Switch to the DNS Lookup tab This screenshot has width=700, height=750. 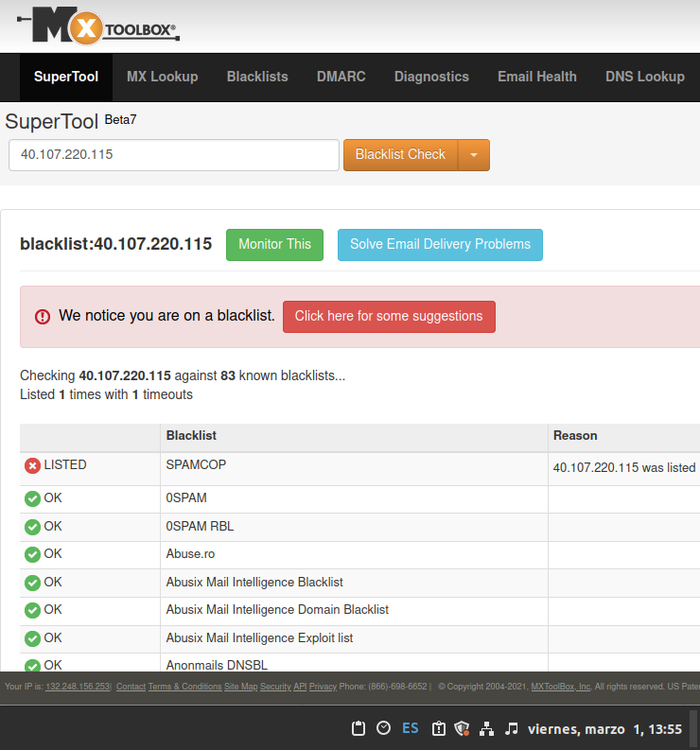pos(644,77)
